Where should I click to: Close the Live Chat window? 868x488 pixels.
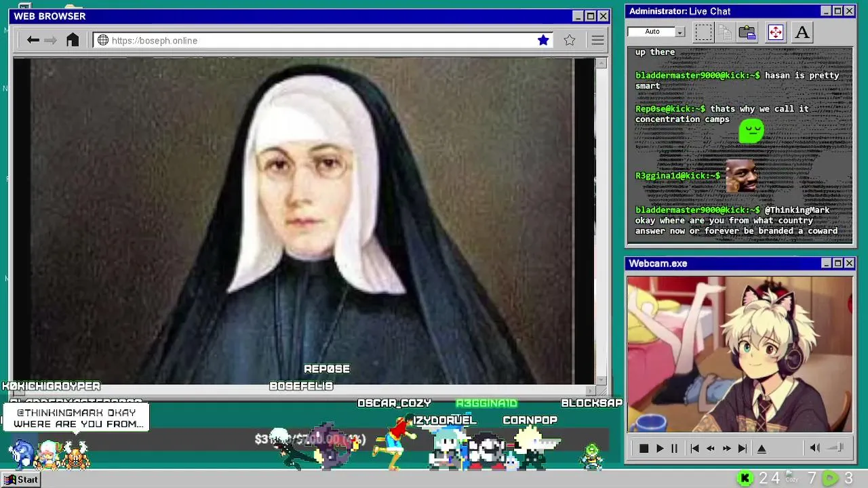point(849,12)
